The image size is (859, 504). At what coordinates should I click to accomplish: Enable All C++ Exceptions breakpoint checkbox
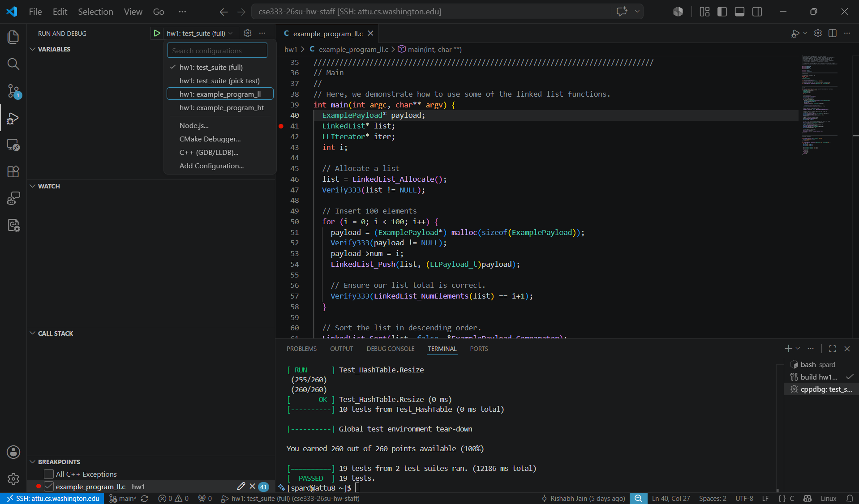pyautogui.click(x=49, y=474)
